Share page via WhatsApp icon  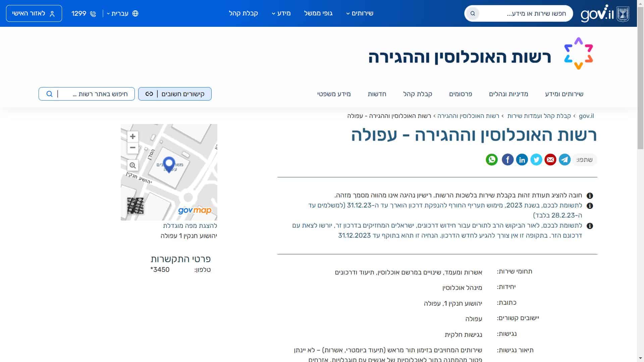click(492, 160)
